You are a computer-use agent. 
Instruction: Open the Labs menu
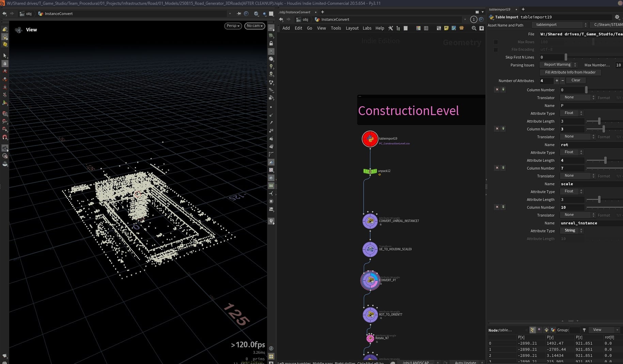coord(367,28)
